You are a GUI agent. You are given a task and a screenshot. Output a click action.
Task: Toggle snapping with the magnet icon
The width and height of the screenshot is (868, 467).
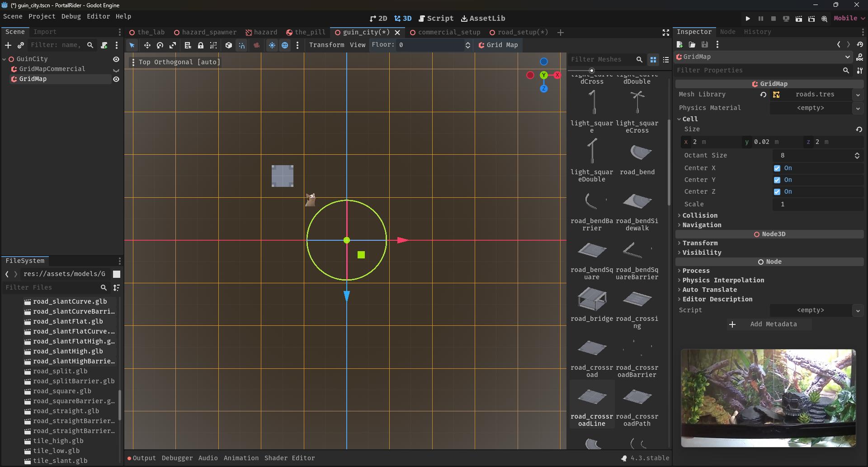coord(242,45)
